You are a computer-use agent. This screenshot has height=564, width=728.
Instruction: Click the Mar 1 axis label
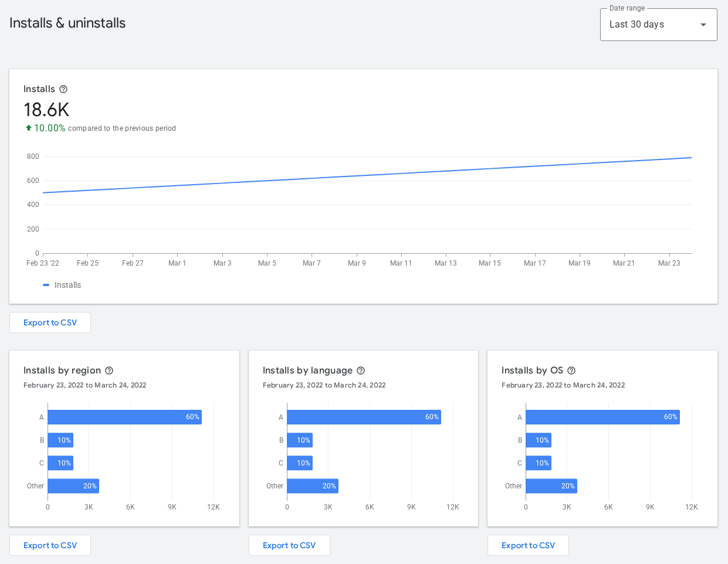coord(177,263)
